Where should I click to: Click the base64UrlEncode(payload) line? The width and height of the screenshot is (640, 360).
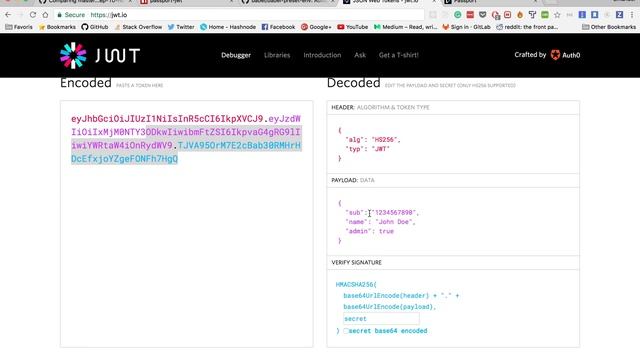(x=389, y=307)
